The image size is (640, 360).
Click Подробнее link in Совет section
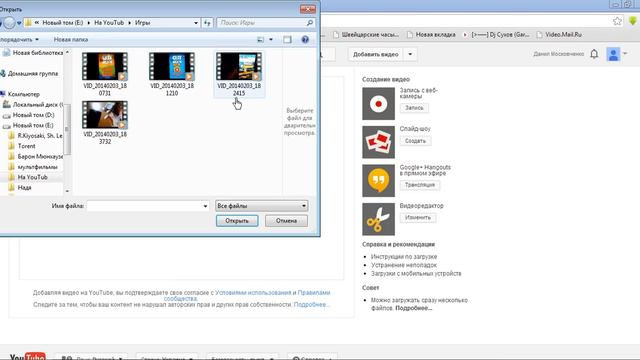pos(413,308)
